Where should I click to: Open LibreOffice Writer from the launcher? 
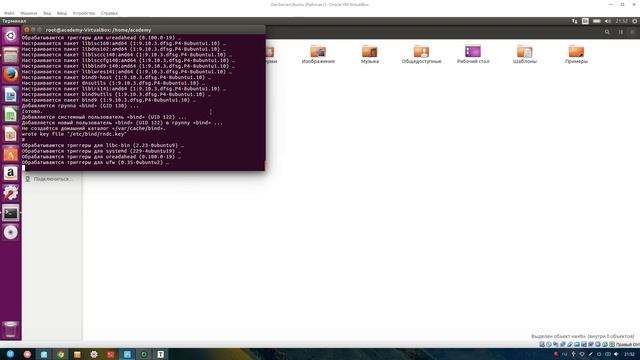click(x=11, y=95)
